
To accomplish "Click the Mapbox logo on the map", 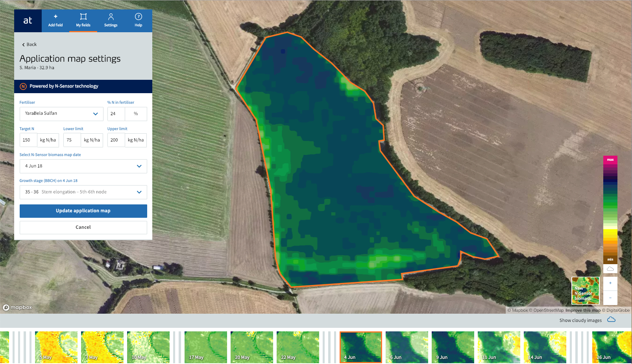I will click(17, 307).
